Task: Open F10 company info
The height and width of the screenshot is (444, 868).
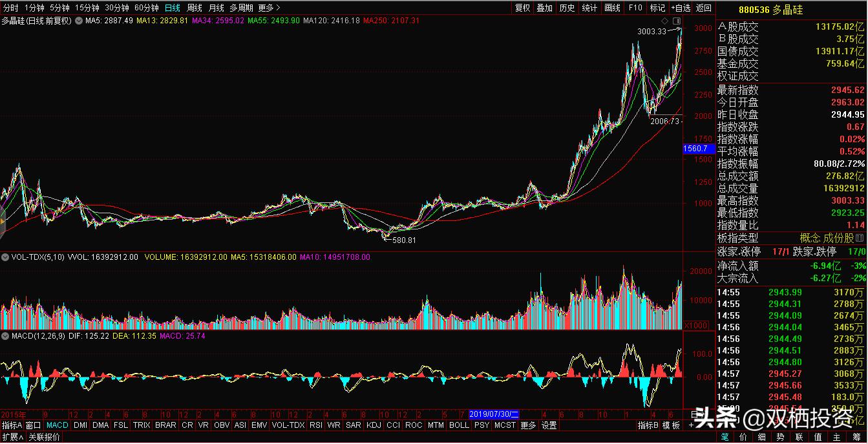Action: [x=635, y=8]
